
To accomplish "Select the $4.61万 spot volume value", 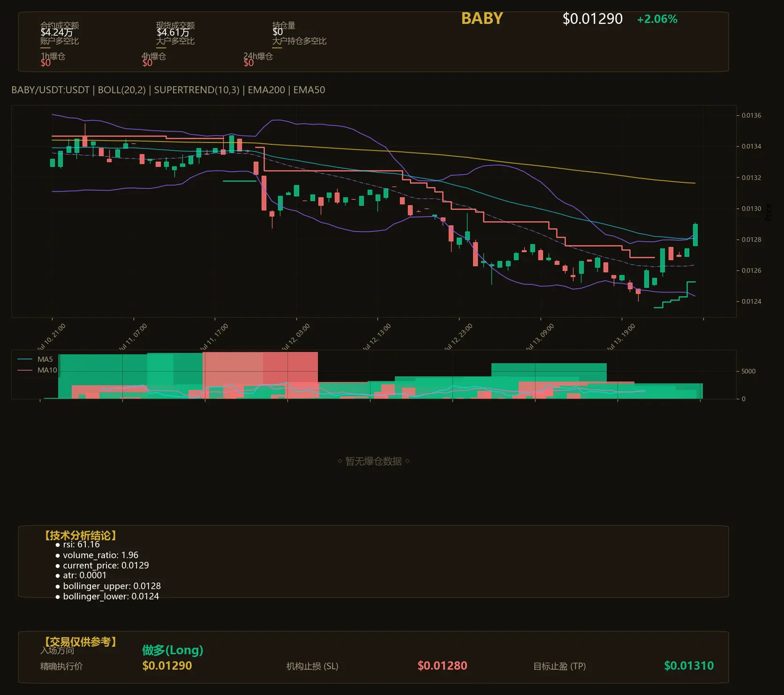I will coord(173,32).
